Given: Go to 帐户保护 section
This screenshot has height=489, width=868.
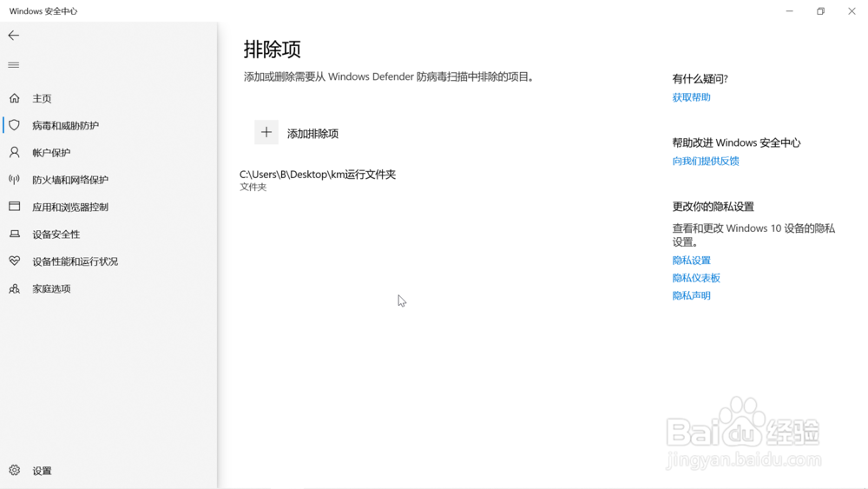Looking at the screenshot, I should (51, 153).
